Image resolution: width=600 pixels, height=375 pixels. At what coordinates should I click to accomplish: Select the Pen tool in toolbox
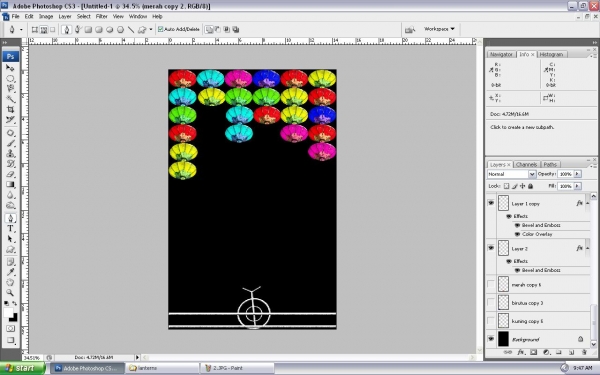[10, 218]
